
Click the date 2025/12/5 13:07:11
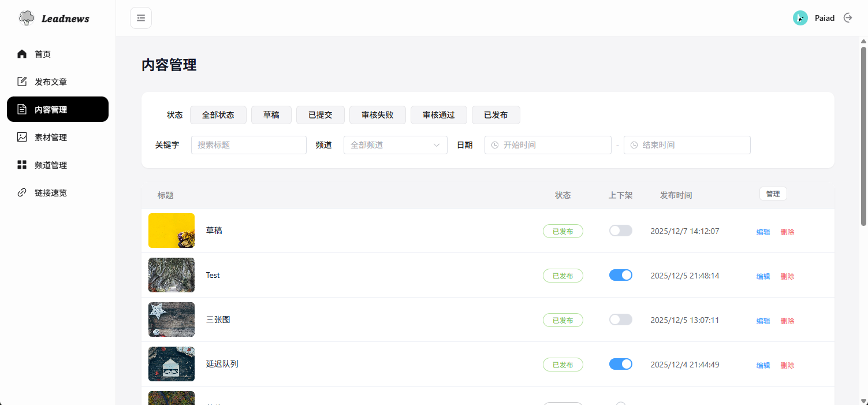(x=685, y=320)
